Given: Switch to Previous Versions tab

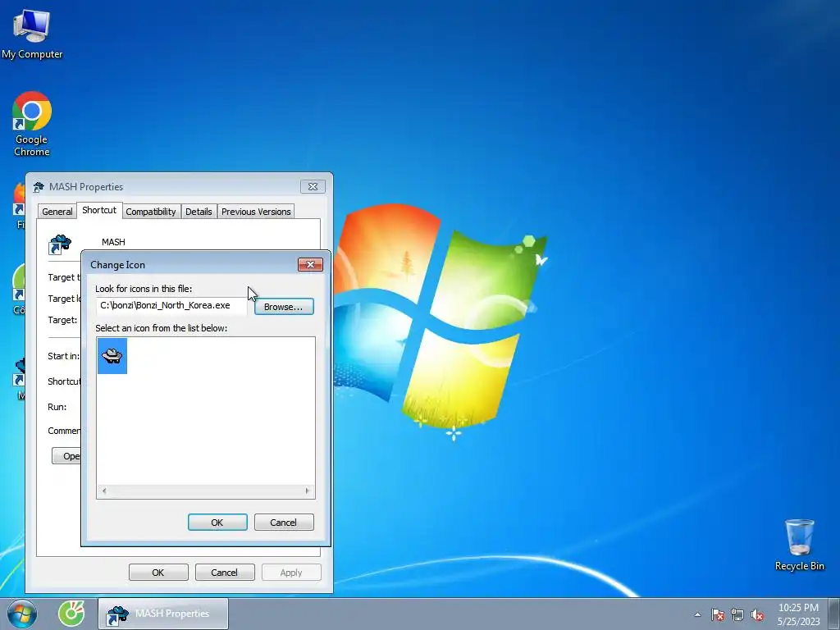Looking at the screenshot, I should click(x=256, y=212).
